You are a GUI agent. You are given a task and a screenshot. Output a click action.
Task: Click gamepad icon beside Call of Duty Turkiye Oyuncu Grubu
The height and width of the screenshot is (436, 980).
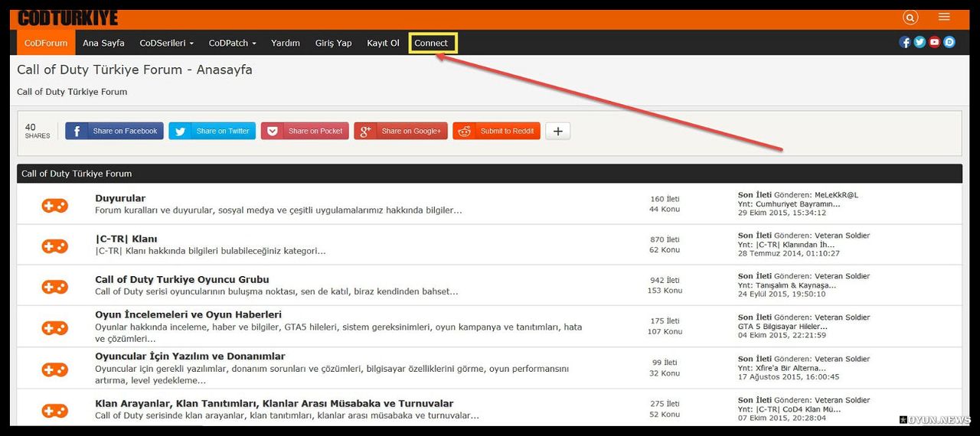click(54, 287)
